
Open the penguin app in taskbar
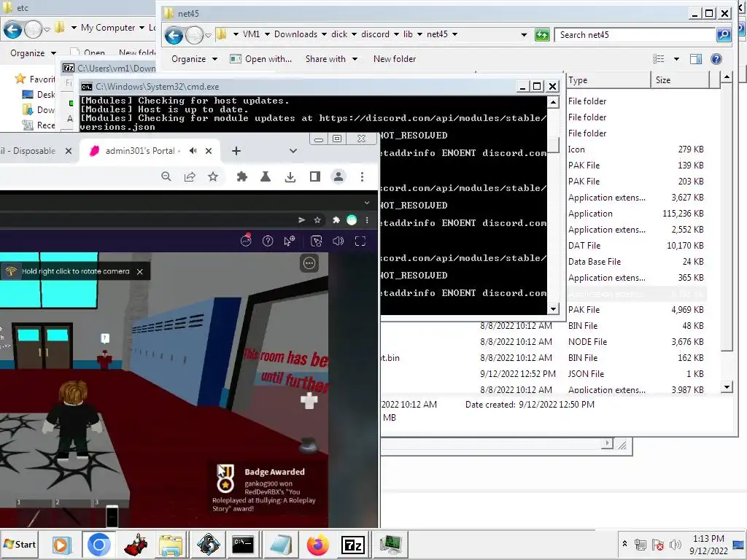tap(208, 545)
